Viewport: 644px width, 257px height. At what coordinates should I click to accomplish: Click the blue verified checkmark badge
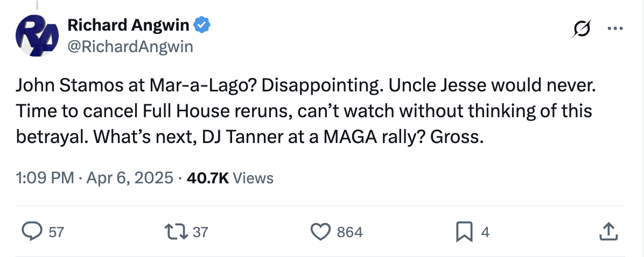(x=202, y=25)
